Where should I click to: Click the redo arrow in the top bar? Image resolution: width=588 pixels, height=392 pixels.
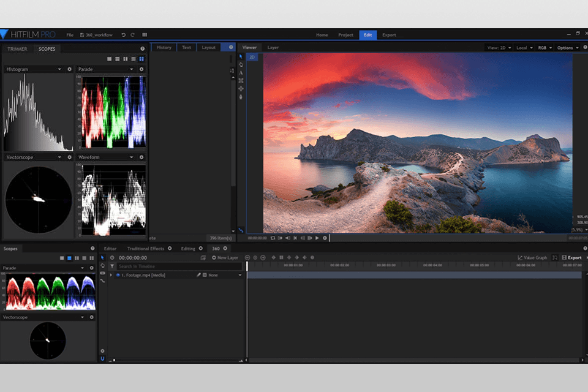(x=132, y=35)
